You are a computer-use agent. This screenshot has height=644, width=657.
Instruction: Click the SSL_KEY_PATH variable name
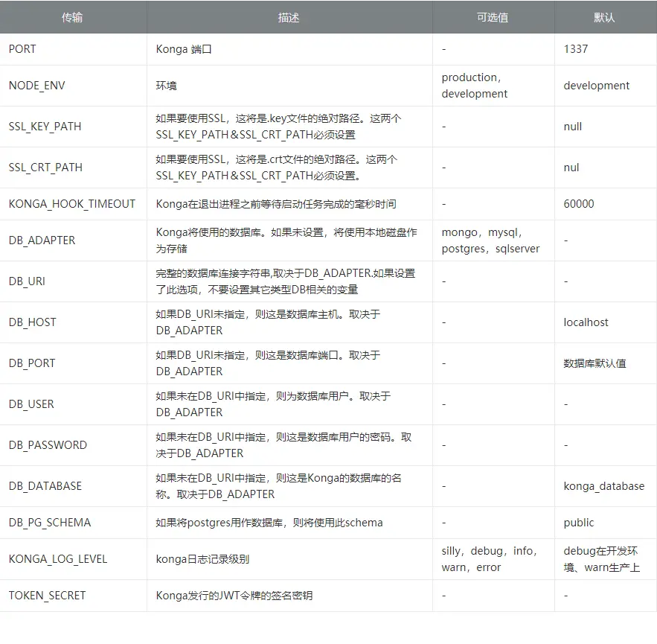pyautogui.click(x=45, y=127)
